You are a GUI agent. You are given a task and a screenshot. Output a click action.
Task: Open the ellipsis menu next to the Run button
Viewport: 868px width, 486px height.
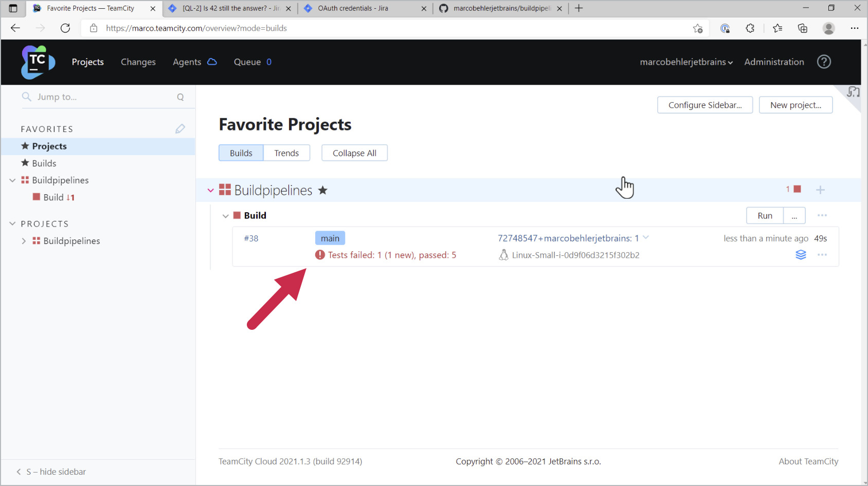pos(794,215)
